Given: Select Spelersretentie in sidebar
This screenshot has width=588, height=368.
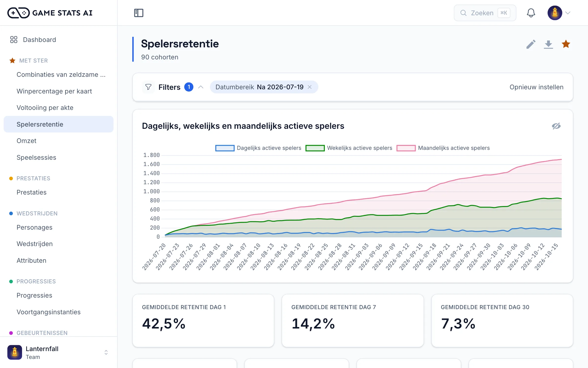Looking at the screenshot, I should pyautogui.click(x=59, y=124).
